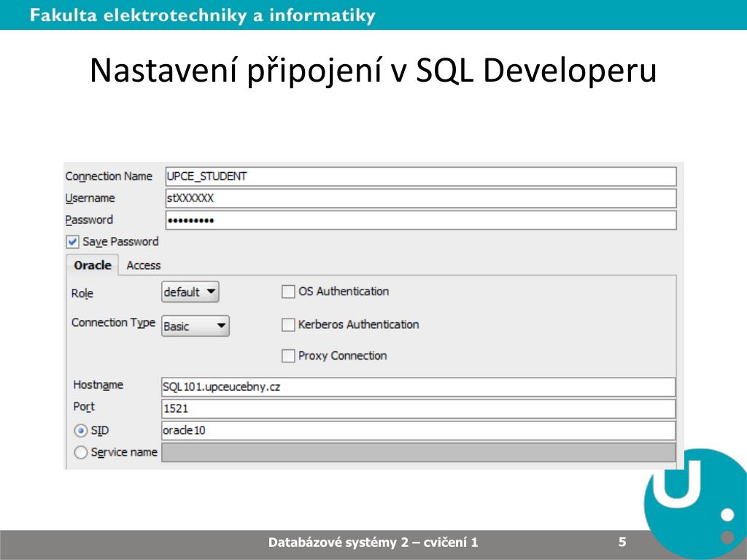Click the Role label
747x560 pixels.
pyautogui.click(x=82, y=293)
